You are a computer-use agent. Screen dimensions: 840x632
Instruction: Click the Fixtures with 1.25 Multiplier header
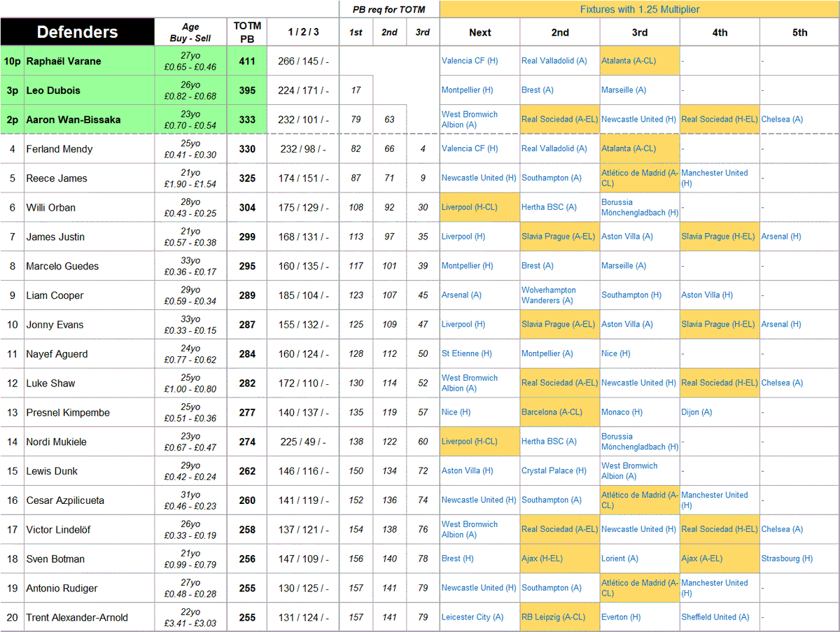tap(640, 9)
